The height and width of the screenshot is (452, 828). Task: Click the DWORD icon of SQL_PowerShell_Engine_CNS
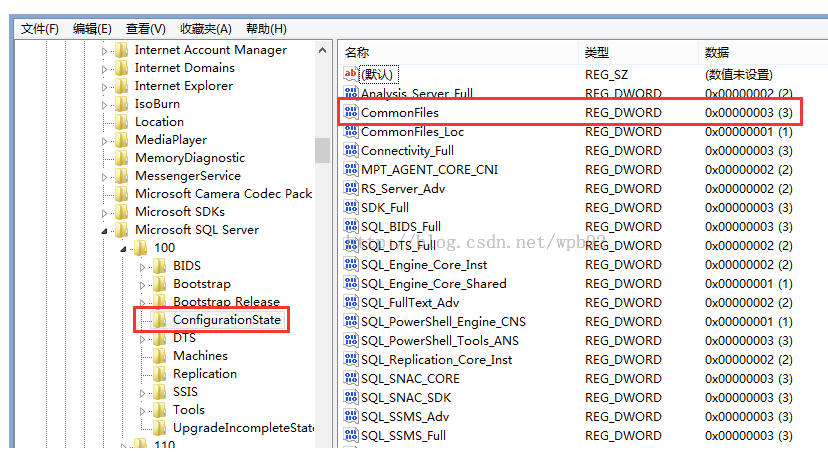pos(351,321)
